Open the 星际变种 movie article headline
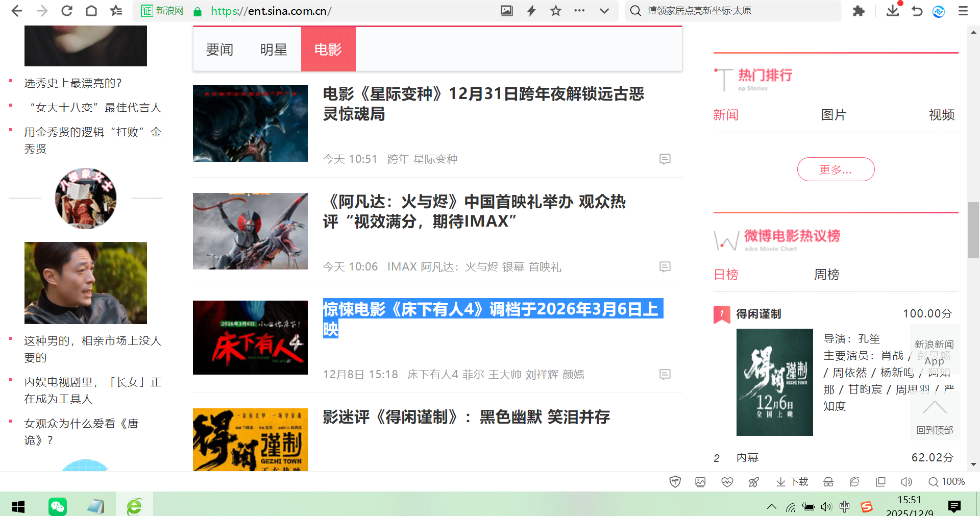Image resolution: width=980 pixels, height=516 pixels. [483, 104]
